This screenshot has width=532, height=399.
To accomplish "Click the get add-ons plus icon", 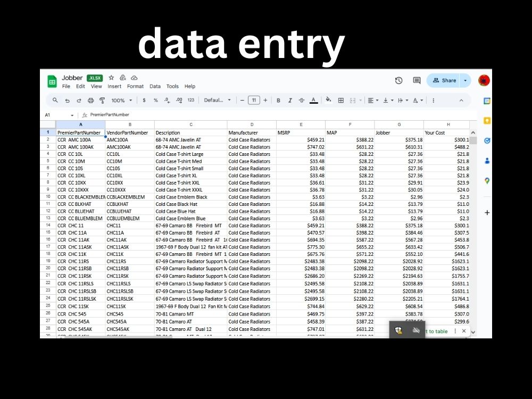I will point(487,213).
